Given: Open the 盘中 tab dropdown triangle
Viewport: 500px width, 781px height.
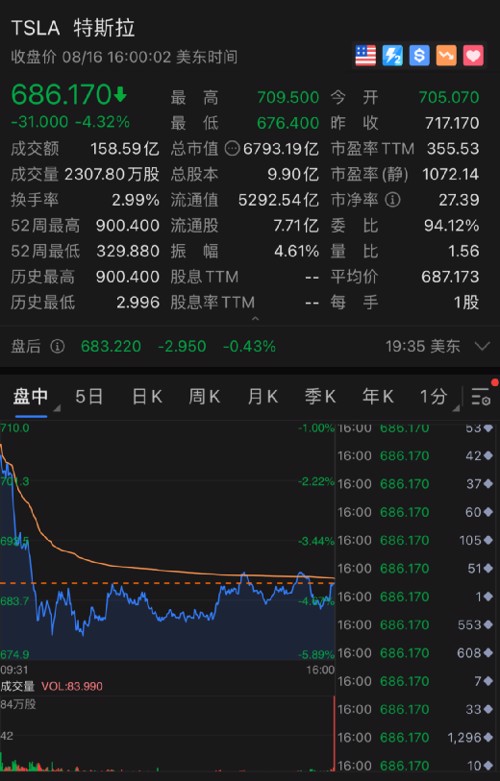Looking at the screenshot, I should 56,408.
